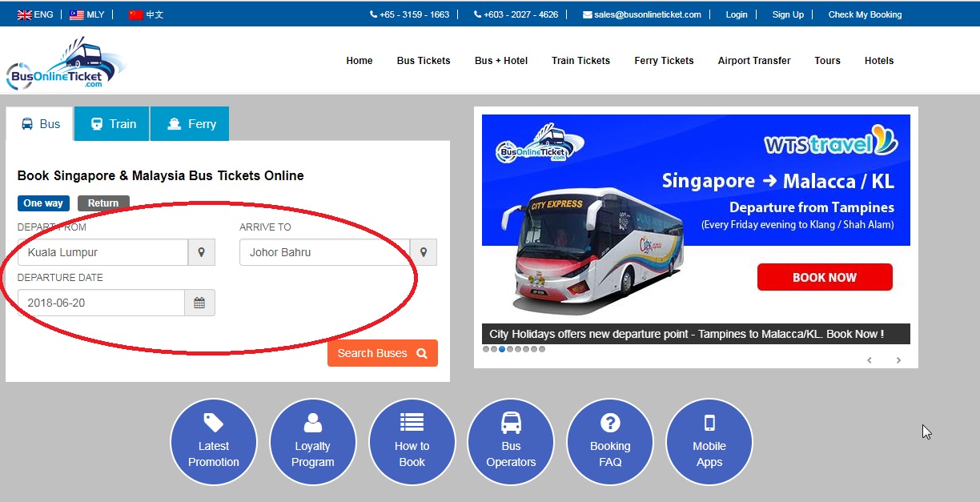Open How to Book circle
980x502 pixels.
412,442
